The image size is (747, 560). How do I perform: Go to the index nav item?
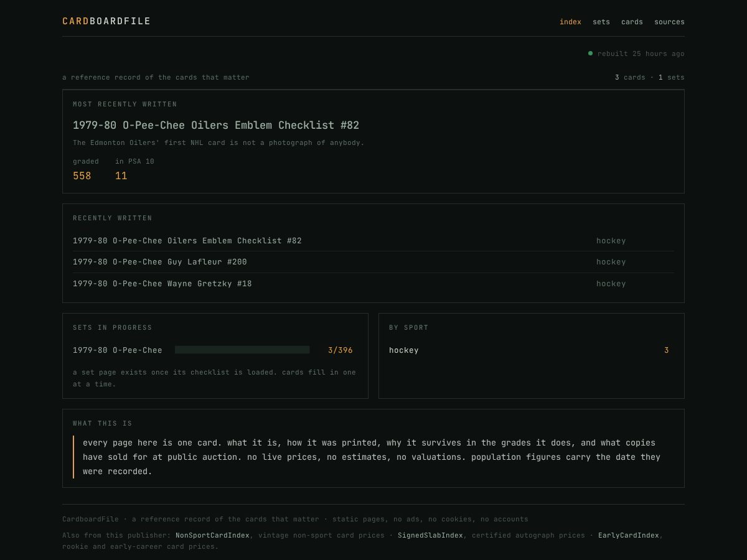(x=570, y=22)
